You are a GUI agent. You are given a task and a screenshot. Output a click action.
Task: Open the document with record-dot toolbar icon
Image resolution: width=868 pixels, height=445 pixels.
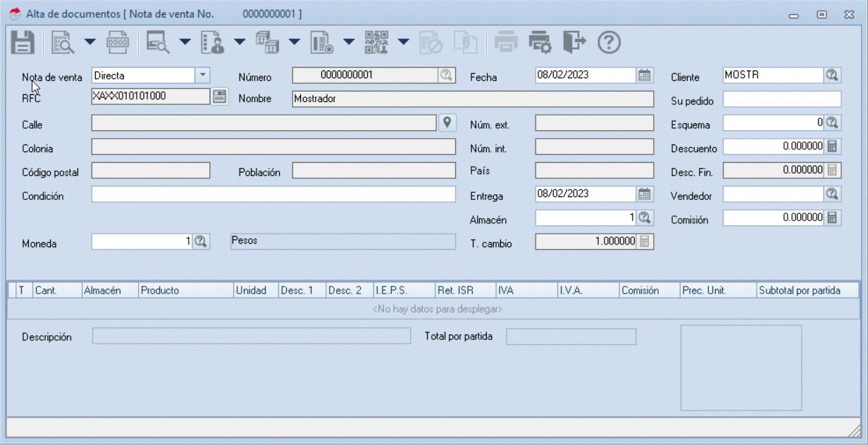(322, 42)
